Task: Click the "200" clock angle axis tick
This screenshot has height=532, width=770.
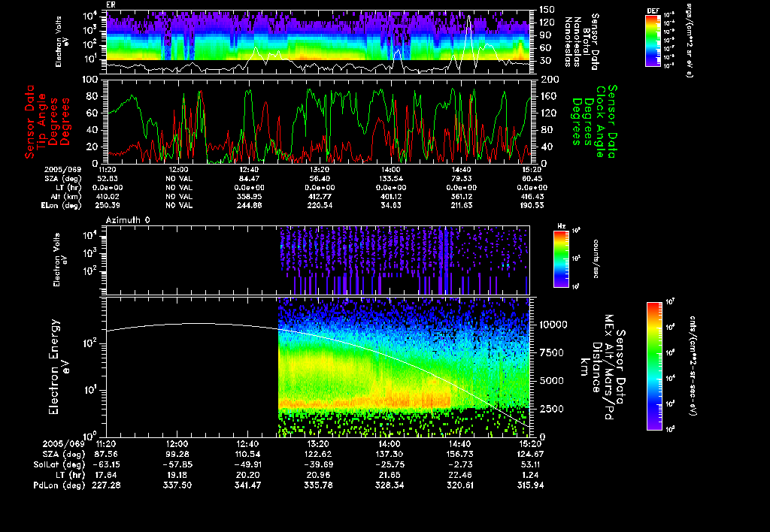Action: point(548,80)
